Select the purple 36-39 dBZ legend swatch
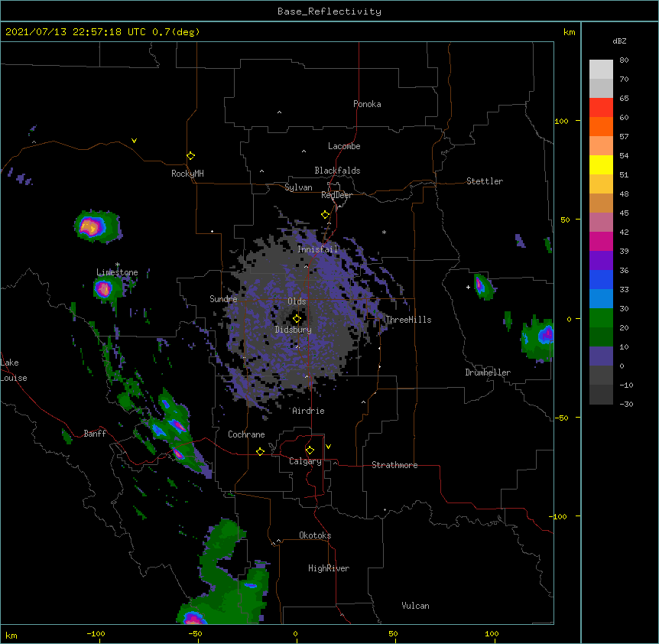659x644 pixels. (601, 261)
